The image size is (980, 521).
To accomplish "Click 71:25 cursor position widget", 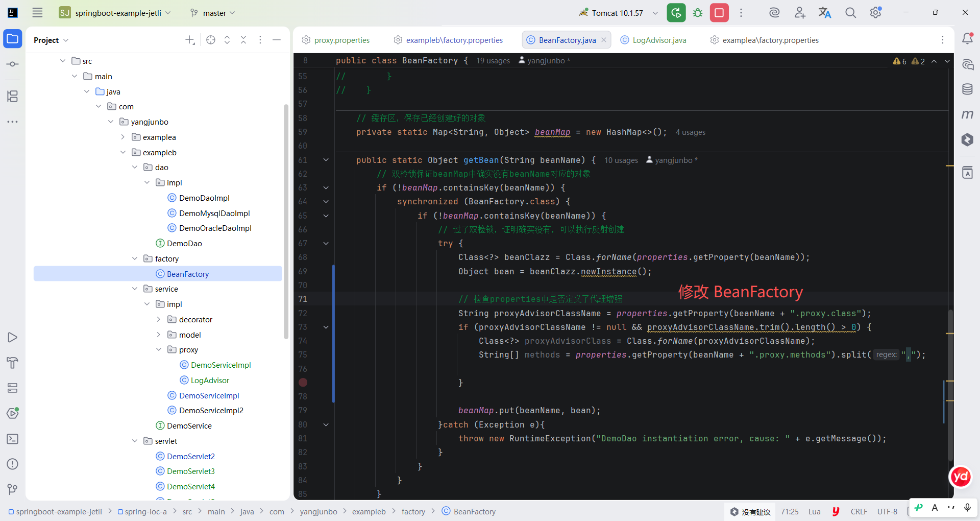I will pos(790,511).
